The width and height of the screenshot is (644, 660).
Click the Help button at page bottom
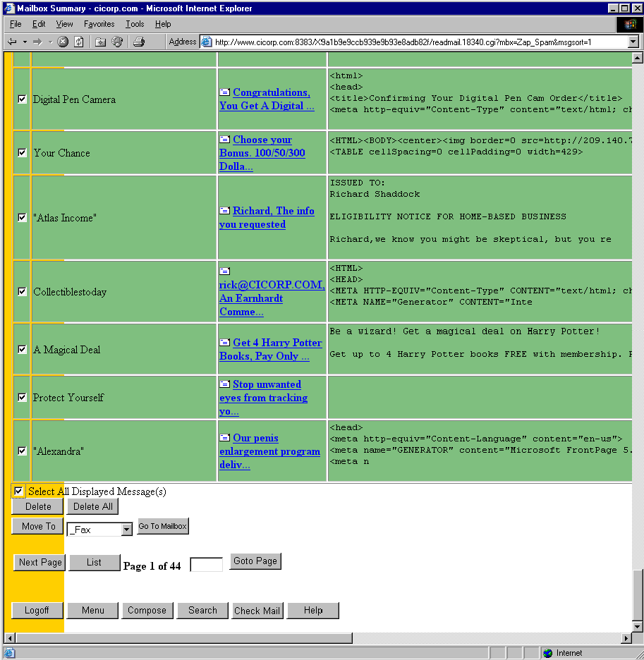pyautogui.click(x=313, y=611)
